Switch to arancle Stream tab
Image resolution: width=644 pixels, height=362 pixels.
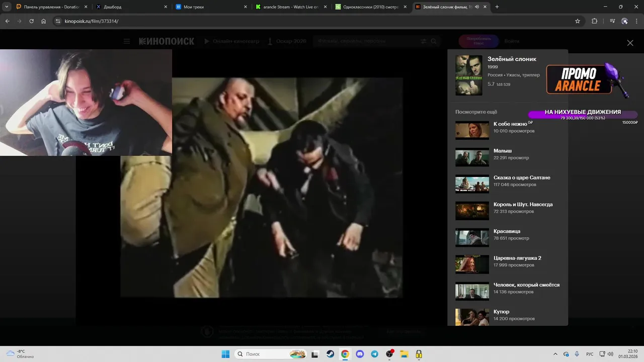[292, 7]
